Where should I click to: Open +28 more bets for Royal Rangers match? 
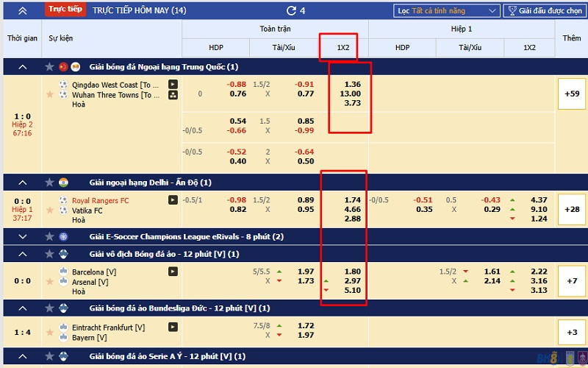pyautogui.click(x=572, y=209)
